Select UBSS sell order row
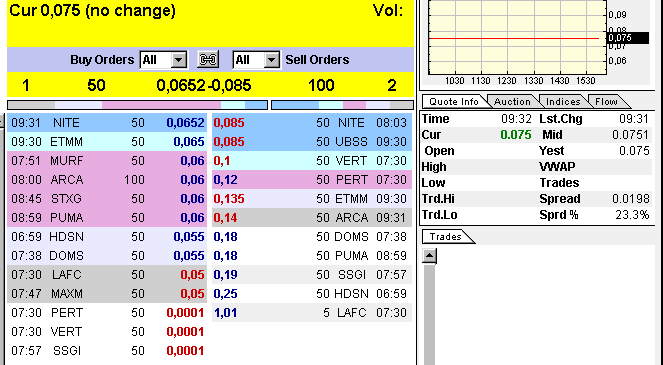 312,142
